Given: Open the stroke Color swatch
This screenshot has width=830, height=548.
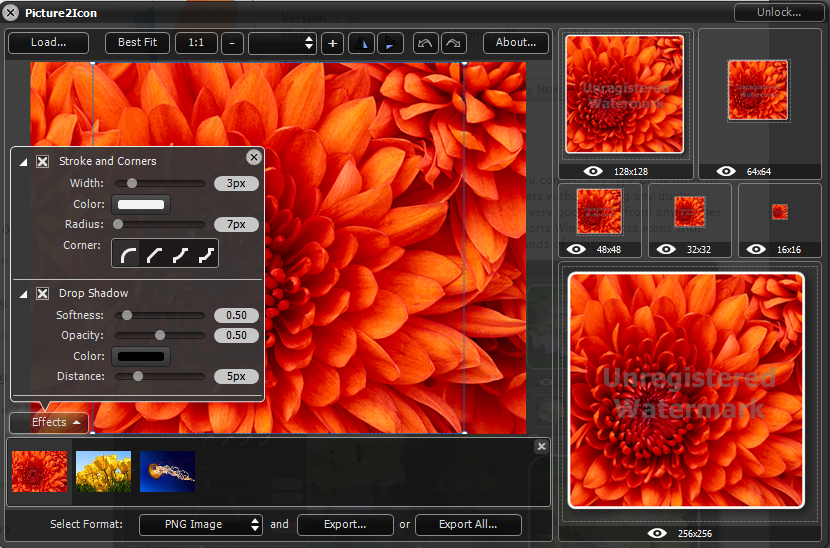Looking at the screenshot, I should click(x=142, y=205).
